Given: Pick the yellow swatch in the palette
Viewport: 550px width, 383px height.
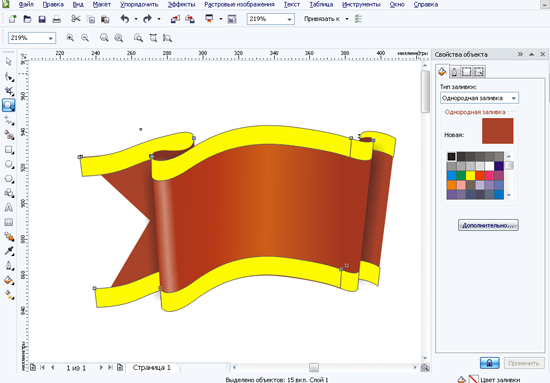Looking at the screenshot, I should click(x=470, y=175).
